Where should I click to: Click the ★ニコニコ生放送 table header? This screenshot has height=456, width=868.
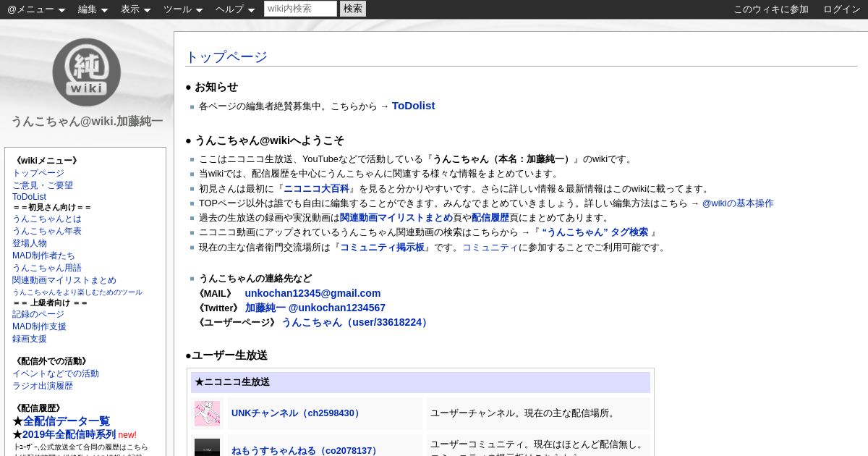pyautogui.click(x=420, y=382)
